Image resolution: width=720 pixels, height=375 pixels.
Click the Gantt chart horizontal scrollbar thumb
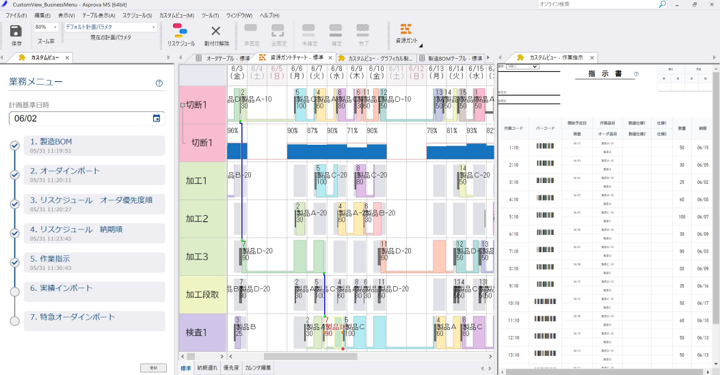pyautogui.click(x=310, y=356)
